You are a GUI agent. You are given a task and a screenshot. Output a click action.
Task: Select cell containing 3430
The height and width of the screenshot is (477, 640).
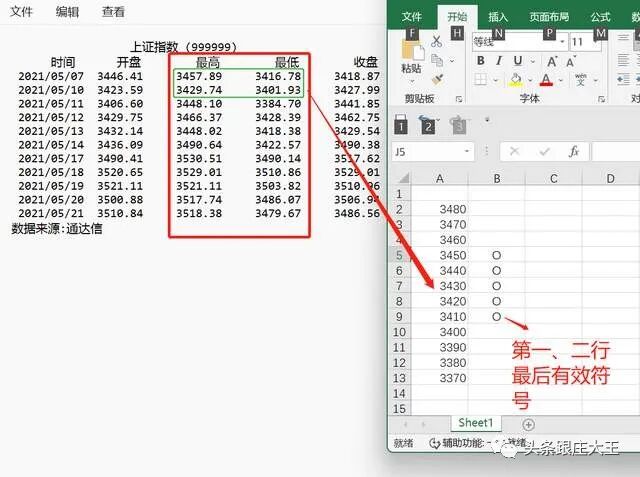440,286
